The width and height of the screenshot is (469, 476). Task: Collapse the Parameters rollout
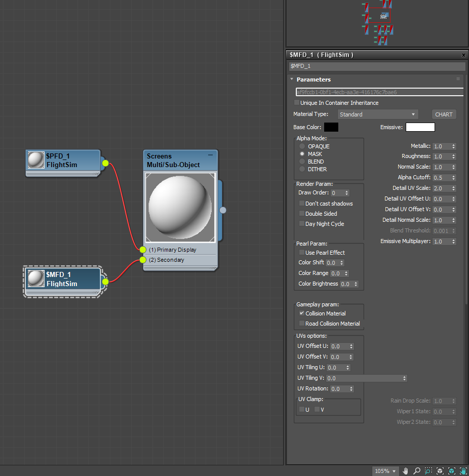click(292, 79)
